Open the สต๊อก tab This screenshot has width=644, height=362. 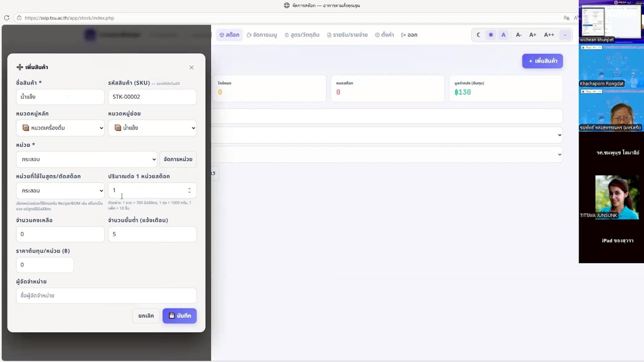(x=229, y=35)
